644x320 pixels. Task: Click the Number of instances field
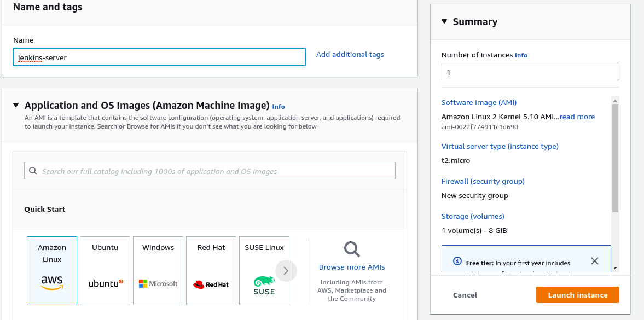(x=530, y=72)
